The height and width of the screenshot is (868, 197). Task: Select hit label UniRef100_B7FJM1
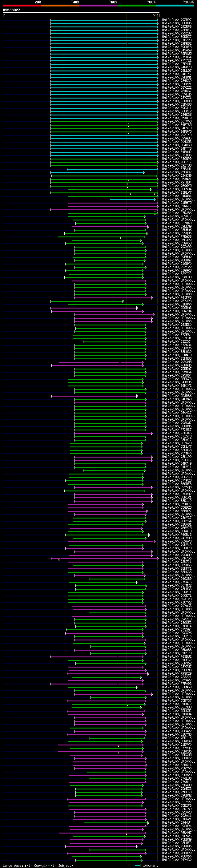[x=177, y=169]
